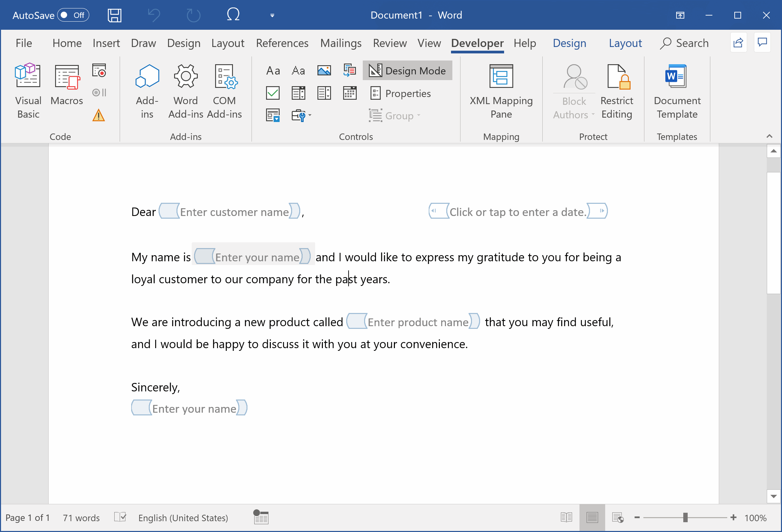782x532 pixels.
Task: Click the Help menu item
Action: point(524,43)
